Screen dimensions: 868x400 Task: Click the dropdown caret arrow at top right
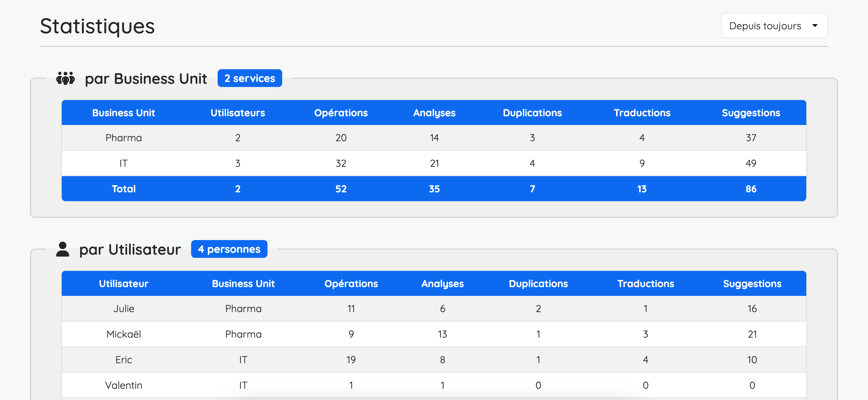click(815, 26)
